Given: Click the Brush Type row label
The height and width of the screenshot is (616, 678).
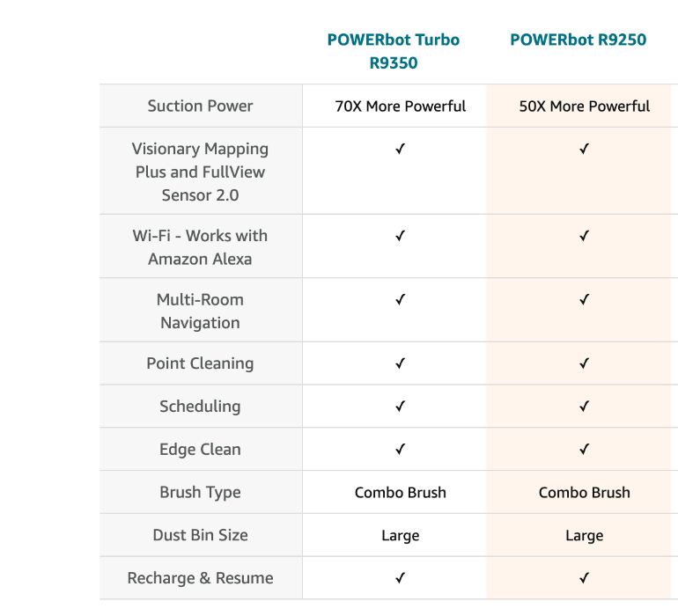Looking at the screenshot, I should (200, 493).
